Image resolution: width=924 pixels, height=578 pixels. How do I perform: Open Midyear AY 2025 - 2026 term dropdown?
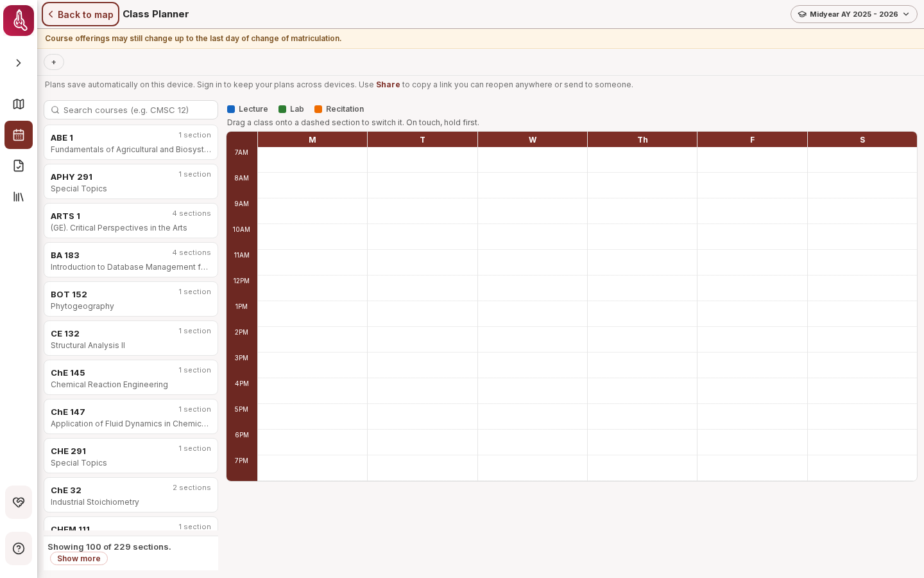[853, 14]
